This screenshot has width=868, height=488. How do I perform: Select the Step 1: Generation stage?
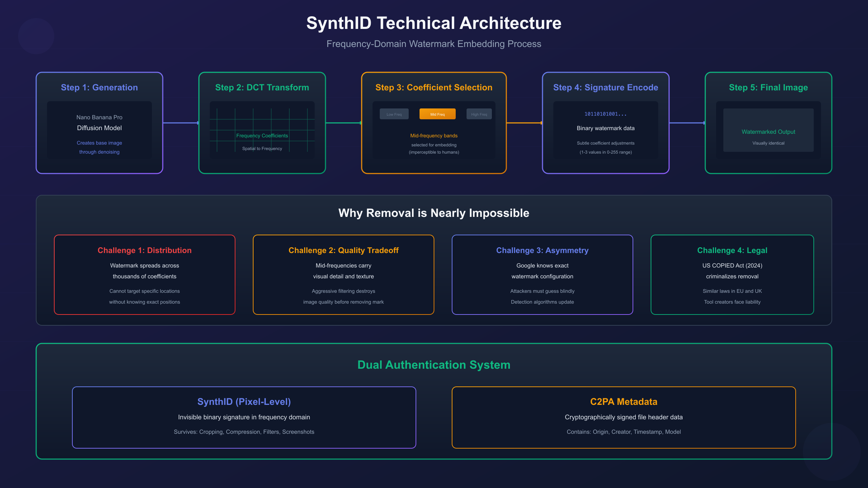coord(99,87)
